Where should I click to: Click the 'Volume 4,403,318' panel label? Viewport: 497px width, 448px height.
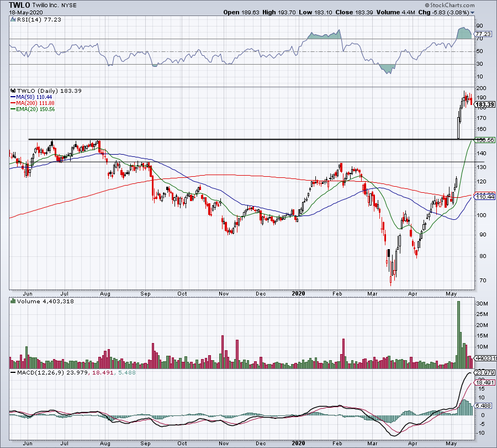click(x=45, y=301)
